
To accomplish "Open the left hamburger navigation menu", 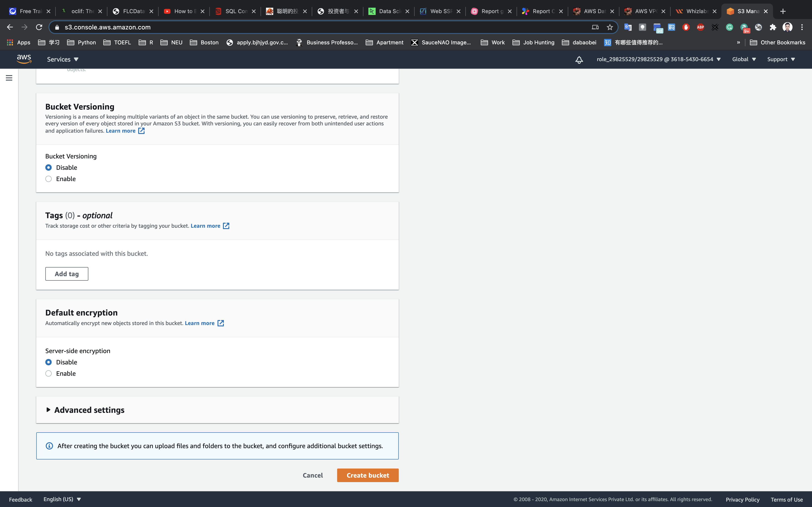I will 9,78.
